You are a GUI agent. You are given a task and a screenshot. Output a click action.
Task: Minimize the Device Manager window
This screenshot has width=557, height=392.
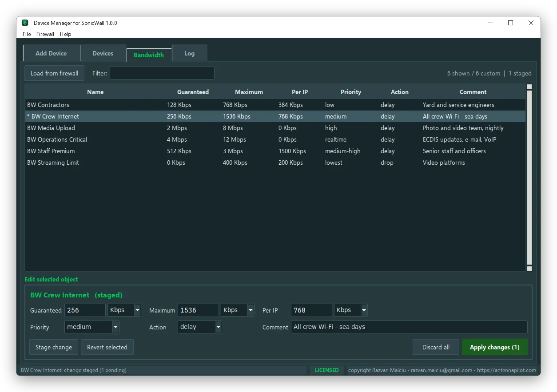tap(490, 23)
